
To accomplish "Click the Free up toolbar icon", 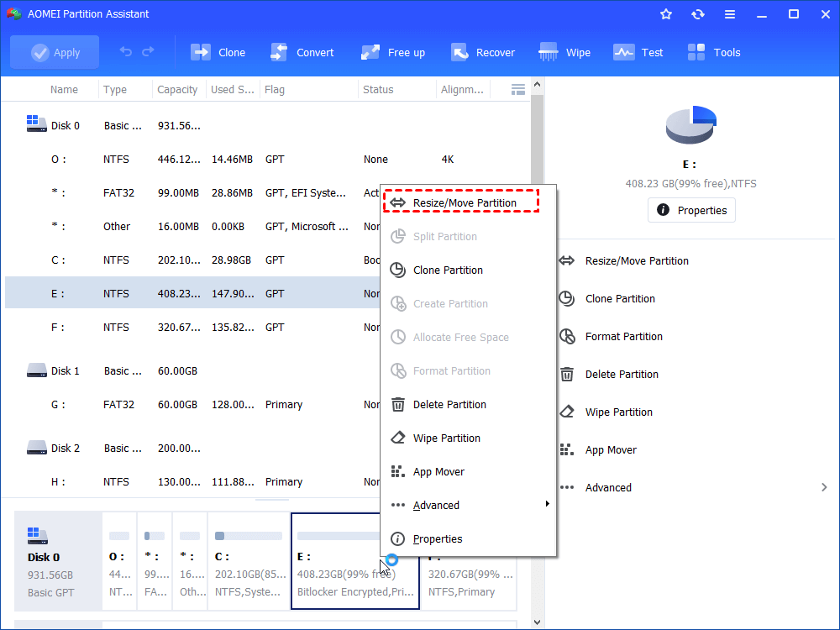I will 370,52.
